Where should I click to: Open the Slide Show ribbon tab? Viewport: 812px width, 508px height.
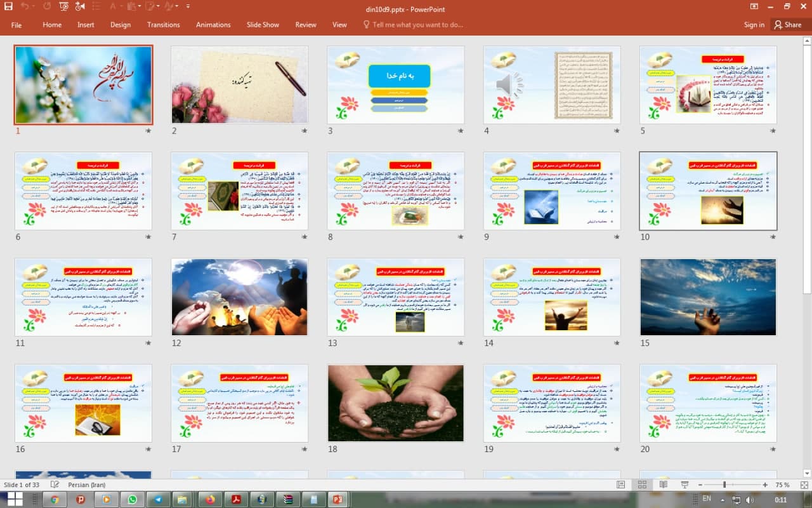[263, 25]
